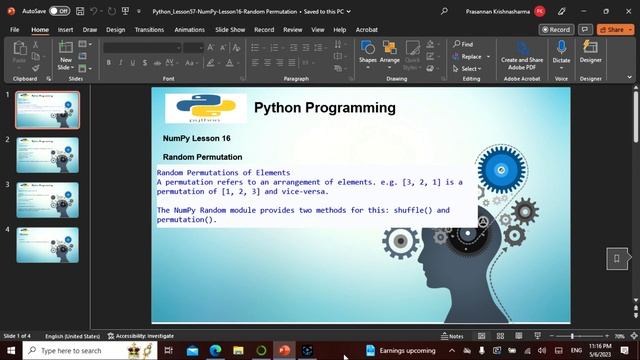Start presentation from beginning icon in title bar

click(x=125, y=11)
